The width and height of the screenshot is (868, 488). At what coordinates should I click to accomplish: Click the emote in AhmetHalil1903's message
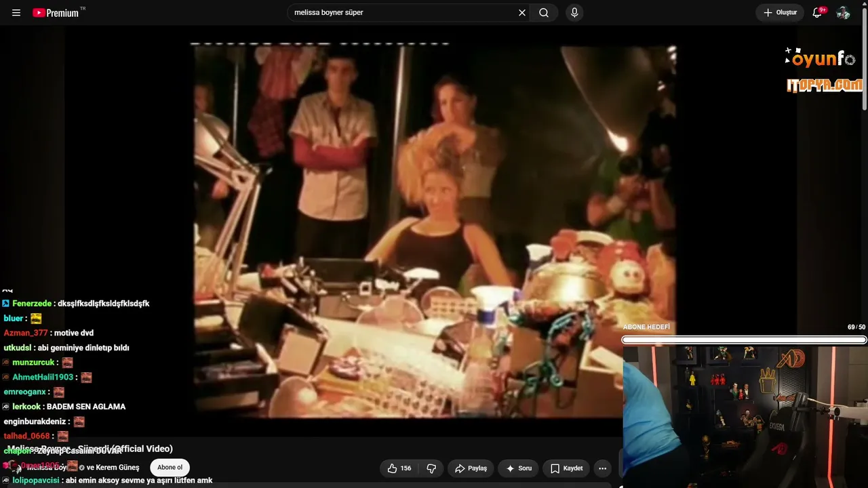pos(86,378)
